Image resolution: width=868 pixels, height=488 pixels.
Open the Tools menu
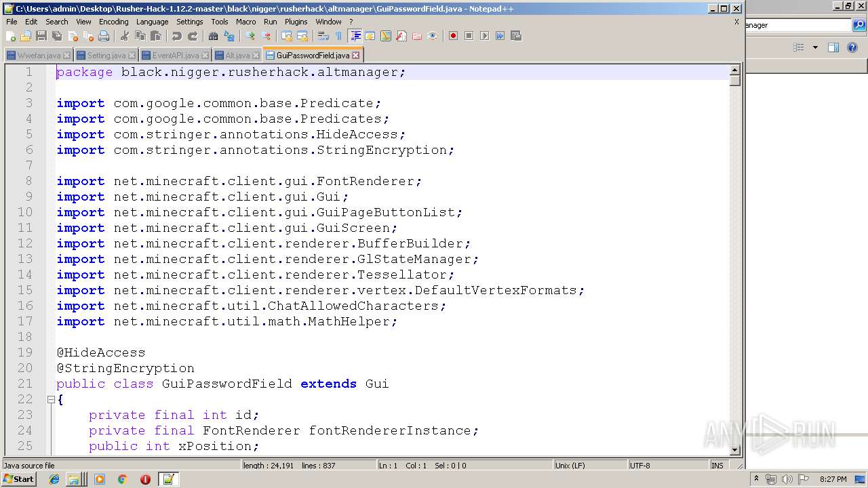pyautogui.click(x=220, y=22)
